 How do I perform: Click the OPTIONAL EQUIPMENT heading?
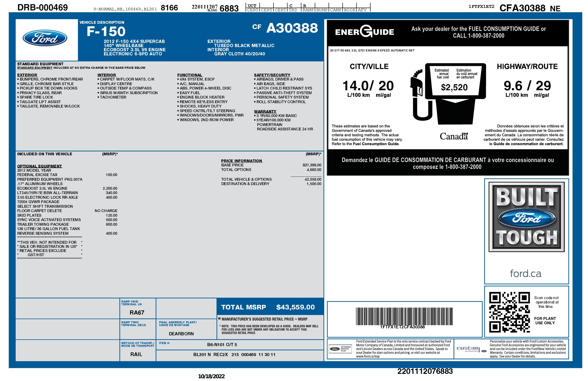[x=39, y=166]
